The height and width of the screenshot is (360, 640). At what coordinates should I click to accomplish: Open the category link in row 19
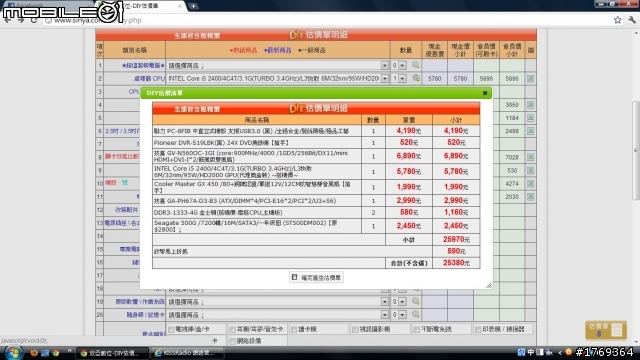tap(140, 302)
